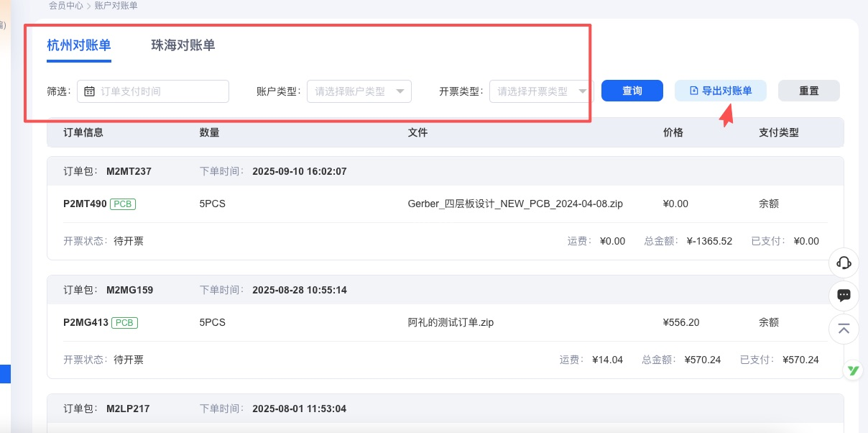The width and height of the screenshot is (868, 433).
Task: Click the back-to-top arrow icon
Action: (844, 329)
